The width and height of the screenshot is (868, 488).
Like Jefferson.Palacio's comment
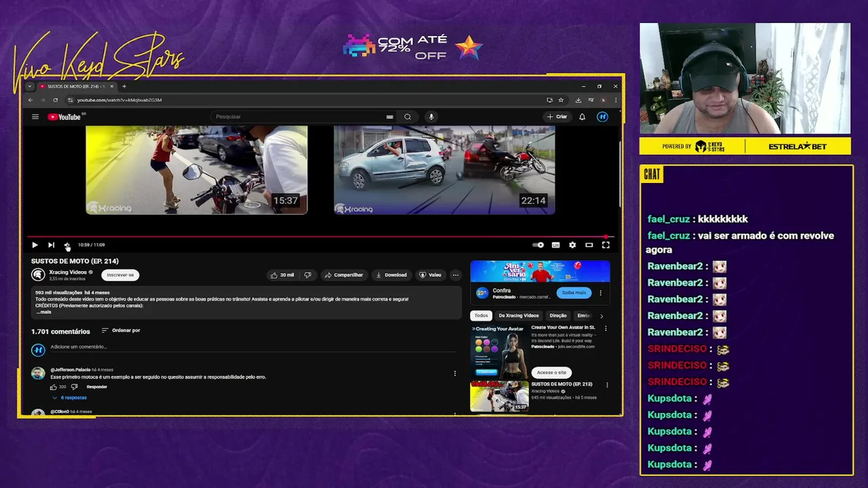coord(54,387)
